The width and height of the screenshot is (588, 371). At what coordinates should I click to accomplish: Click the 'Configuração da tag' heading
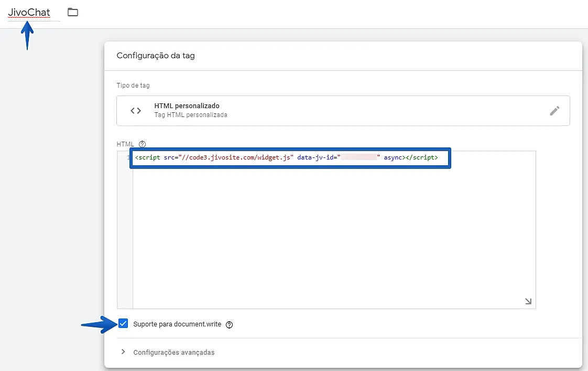[x=156, y=56]
